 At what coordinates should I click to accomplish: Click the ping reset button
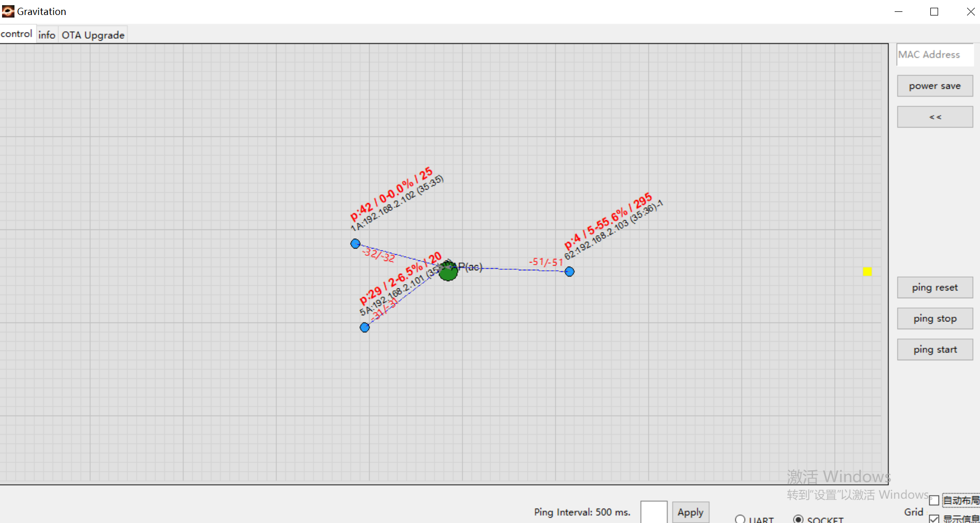click(x=934, y=287)
